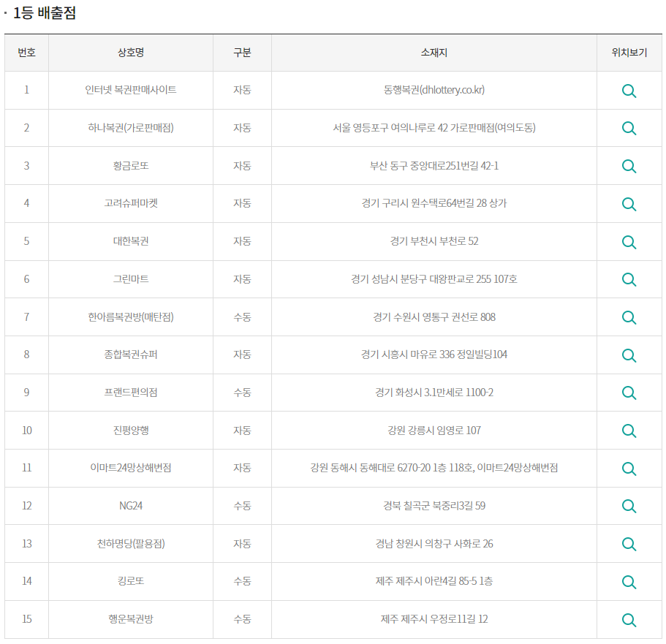Click address 경기 구리시 원수택로64번길 28 상가
Image resolution: width=666 pixels, height=644 pixels.
pos(434,203)
